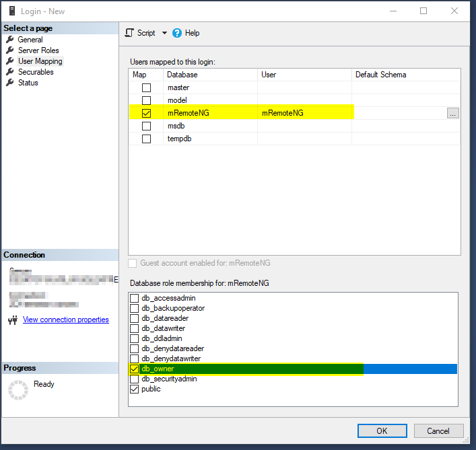Check the Map box for master database
The height and width of the screenshot is (450, 476).
(146, 87)
